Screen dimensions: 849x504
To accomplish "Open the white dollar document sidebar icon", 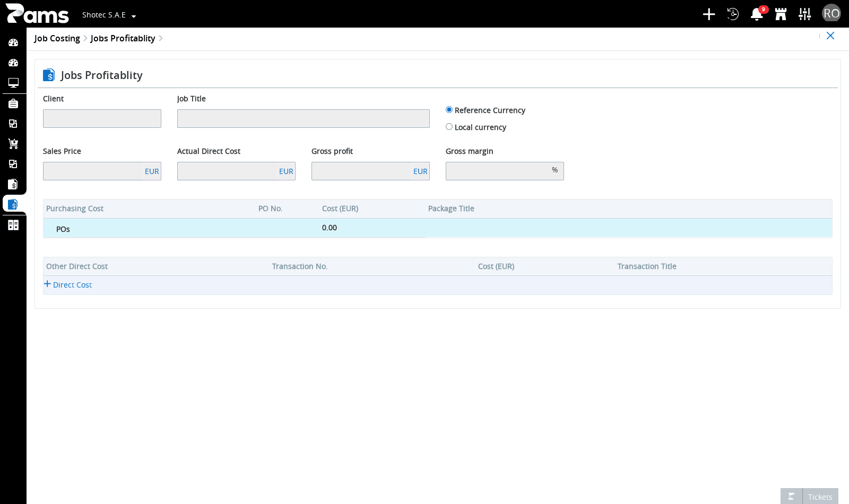I will (x=13, y=184).
